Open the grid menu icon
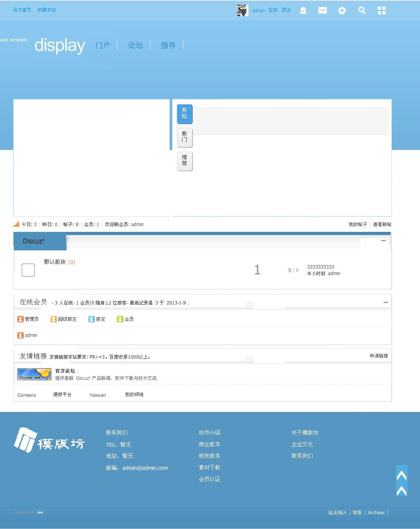Viewport: 420px width, 529px height. point(382,10)
